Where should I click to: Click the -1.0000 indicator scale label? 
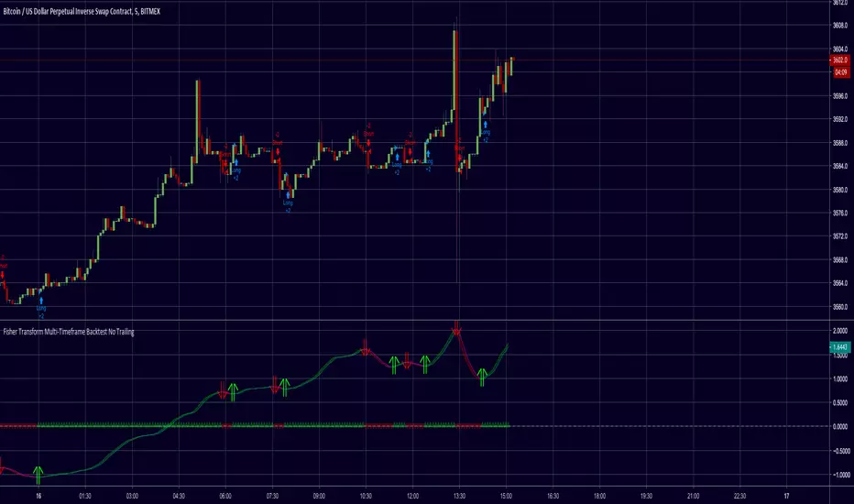[839, 475]
